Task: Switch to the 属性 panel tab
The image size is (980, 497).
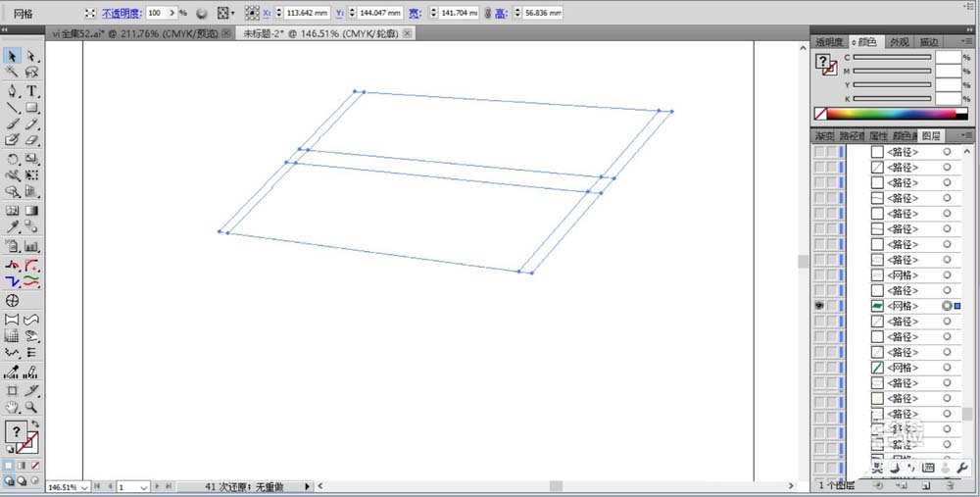Action: pyautogui.click(x=877, y=135)
